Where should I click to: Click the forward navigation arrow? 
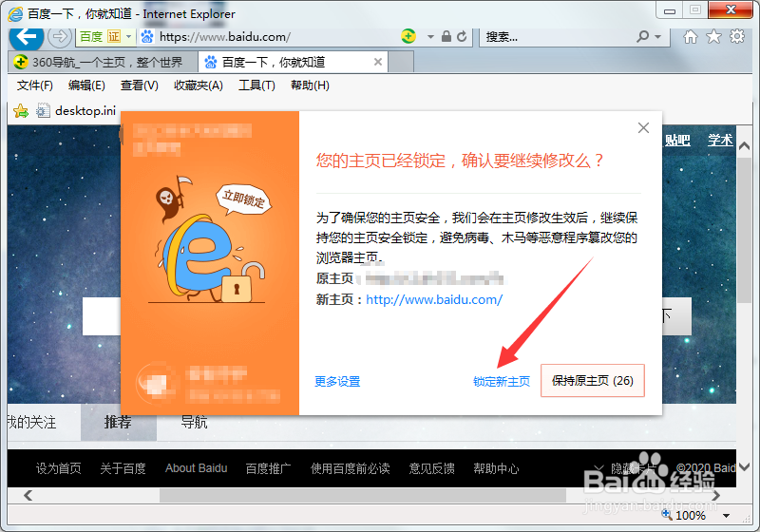[x=60, y=36]
